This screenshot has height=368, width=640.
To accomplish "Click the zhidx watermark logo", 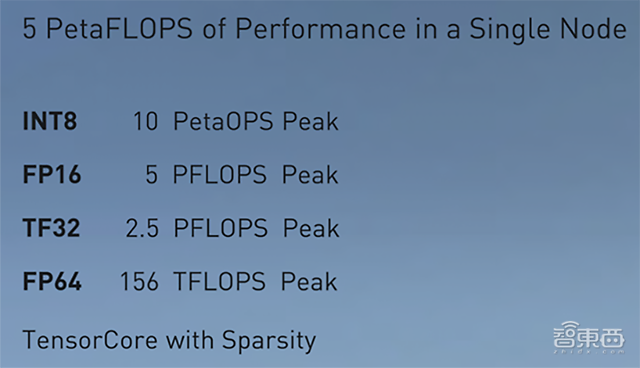I will coord(589,337).
